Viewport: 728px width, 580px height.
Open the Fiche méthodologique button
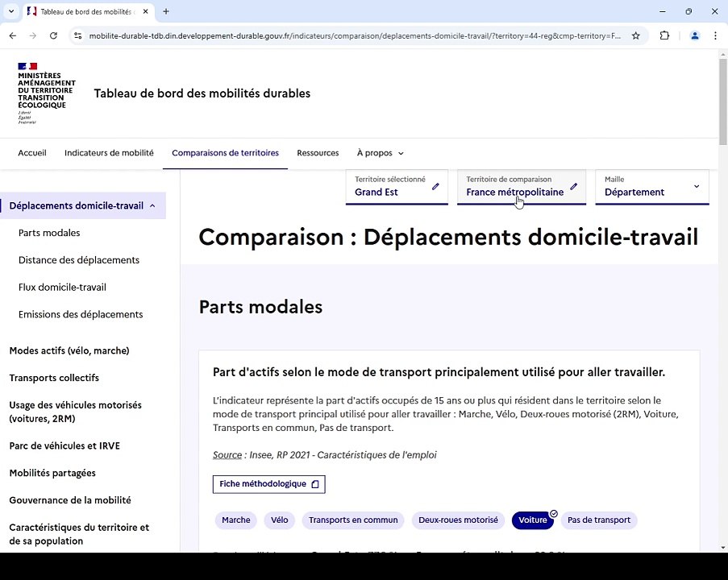[x=268, y=484]
